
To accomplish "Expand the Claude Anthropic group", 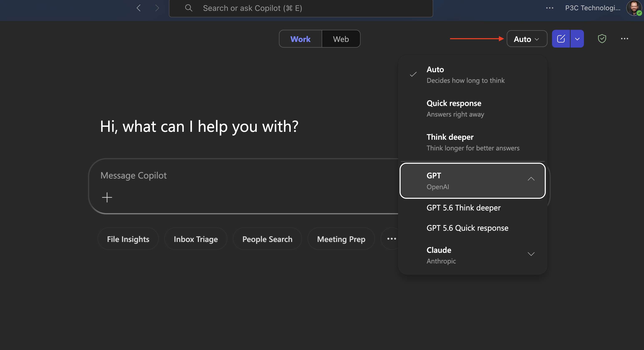I will [473, 255].
